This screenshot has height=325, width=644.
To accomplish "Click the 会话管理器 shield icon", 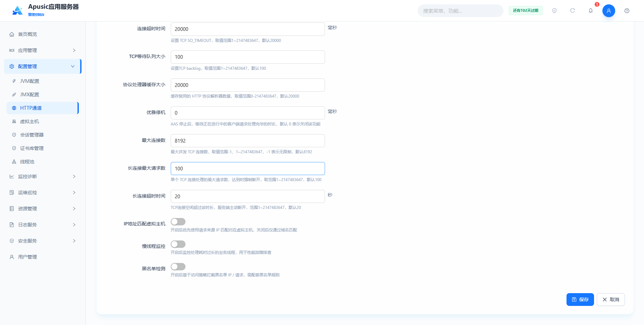I will (x=14, y=135).
